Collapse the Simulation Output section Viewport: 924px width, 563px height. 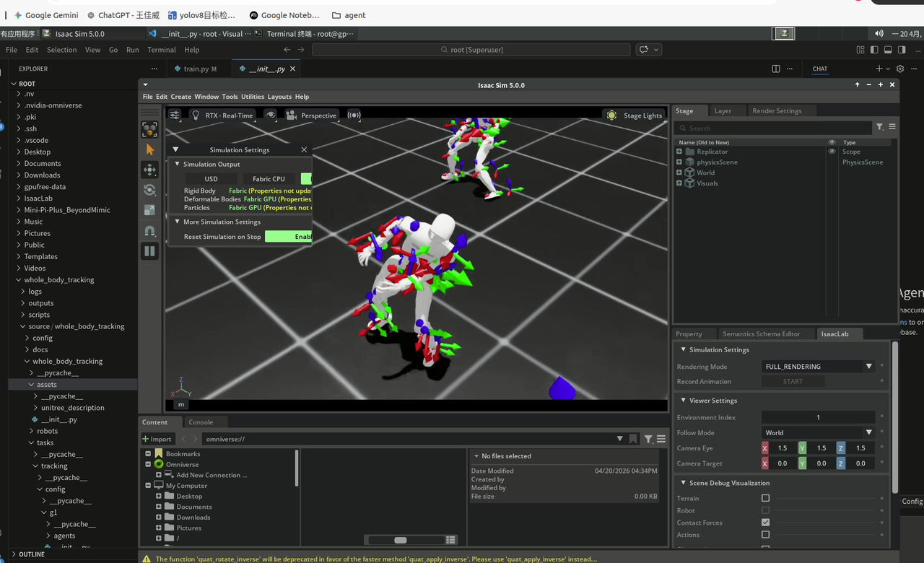178,164
